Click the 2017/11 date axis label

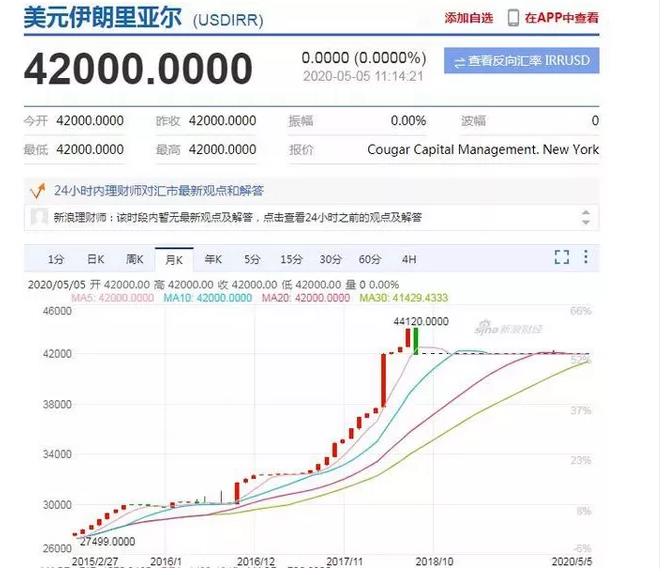click(344, 561)
